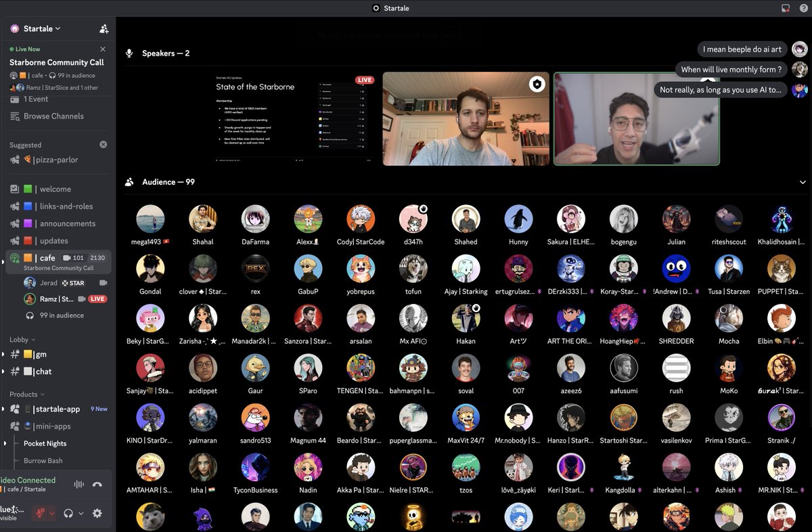The width and height of the screenshot is (812, 532).
Task: Click the SHREDDER avatar
Action: pos(676,318)
